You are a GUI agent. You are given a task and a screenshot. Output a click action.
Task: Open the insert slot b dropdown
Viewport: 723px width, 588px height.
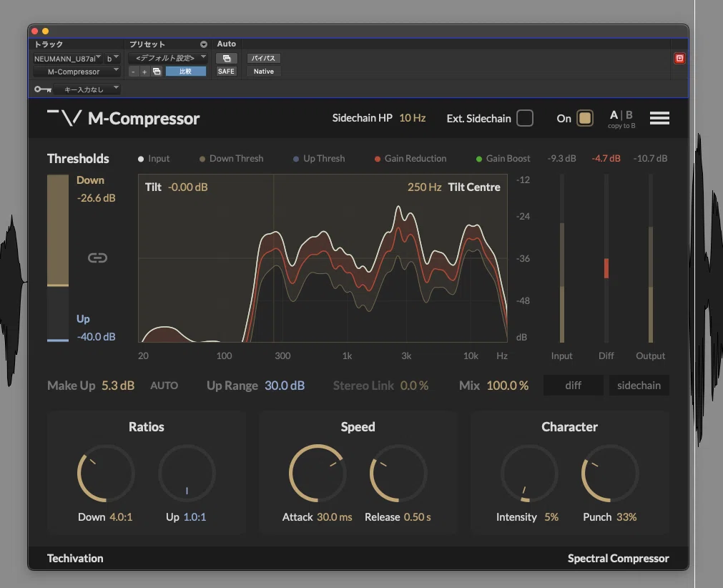click(112, 59)
